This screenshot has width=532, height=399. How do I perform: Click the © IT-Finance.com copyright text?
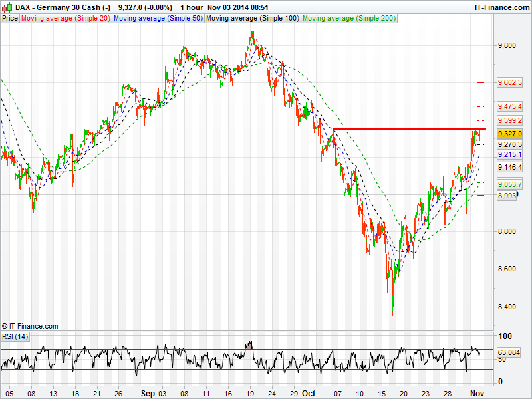tap(30, 326)
